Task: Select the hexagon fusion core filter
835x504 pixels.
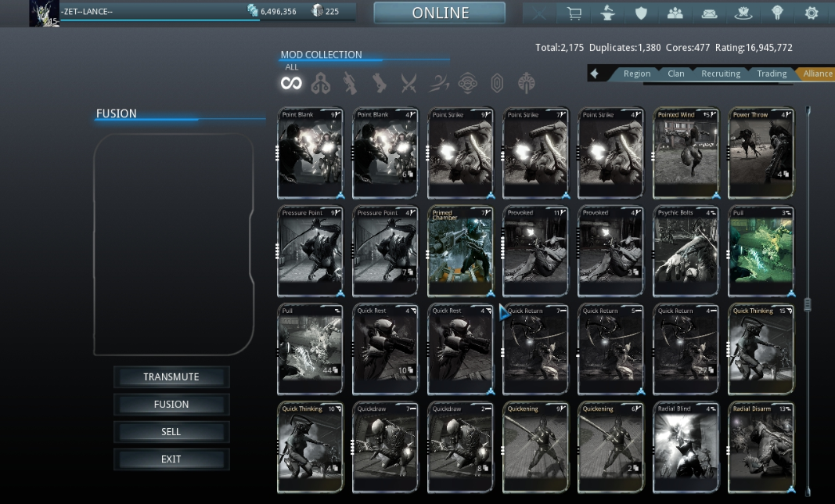Action: click(497, 83)
